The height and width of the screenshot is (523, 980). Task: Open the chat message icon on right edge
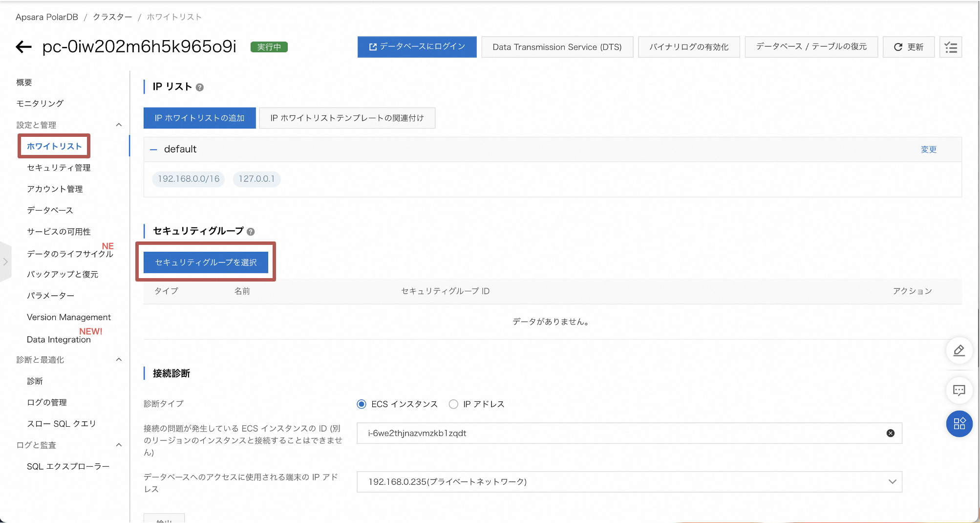point(959,390)
